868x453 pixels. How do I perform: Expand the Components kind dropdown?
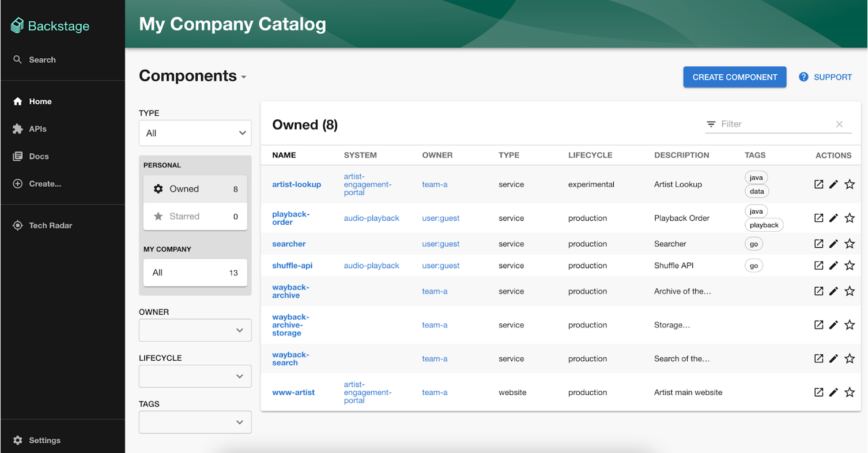(x=193, y=76)
